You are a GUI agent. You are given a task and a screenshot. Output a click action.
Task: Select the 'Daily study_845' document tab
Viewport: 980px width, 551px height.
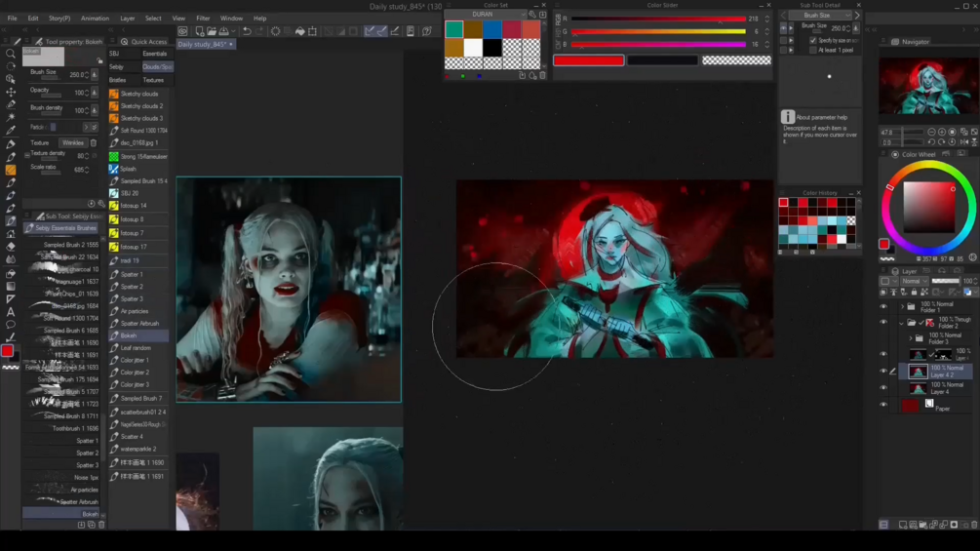(x=204, y=44)
